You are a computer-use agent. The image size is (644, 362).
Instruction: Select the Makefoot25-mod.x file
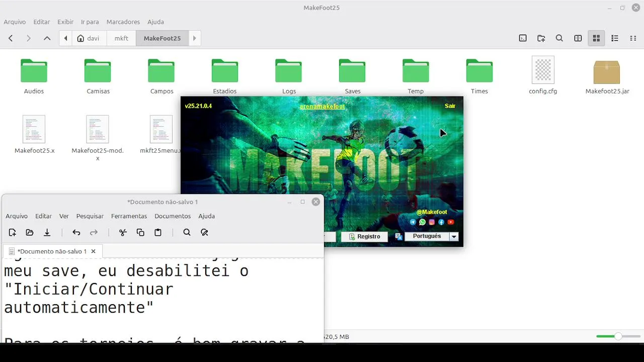(x=98, y=138)
